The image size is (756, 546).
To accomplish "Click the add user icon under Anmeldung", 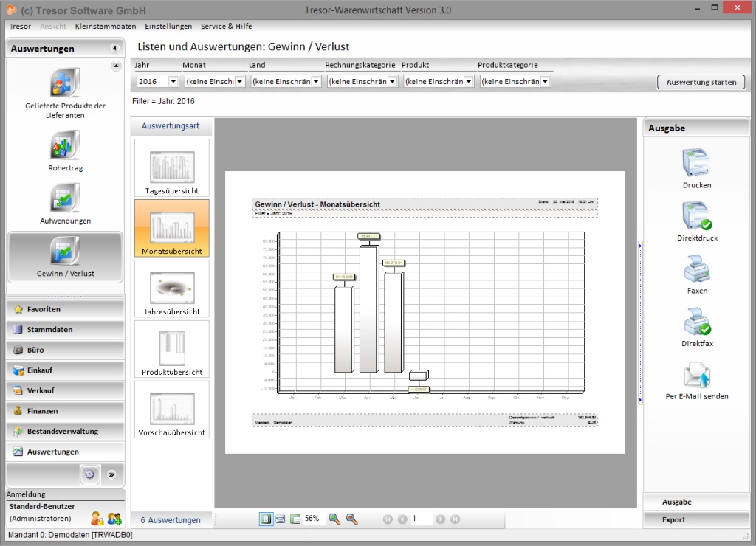I will click(114, 519).
